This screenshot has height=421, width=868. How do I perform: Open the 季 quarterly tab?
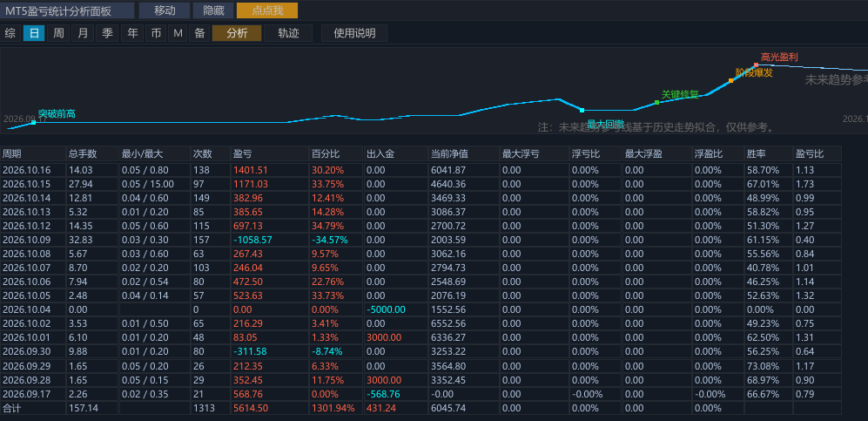click(107, 33)
